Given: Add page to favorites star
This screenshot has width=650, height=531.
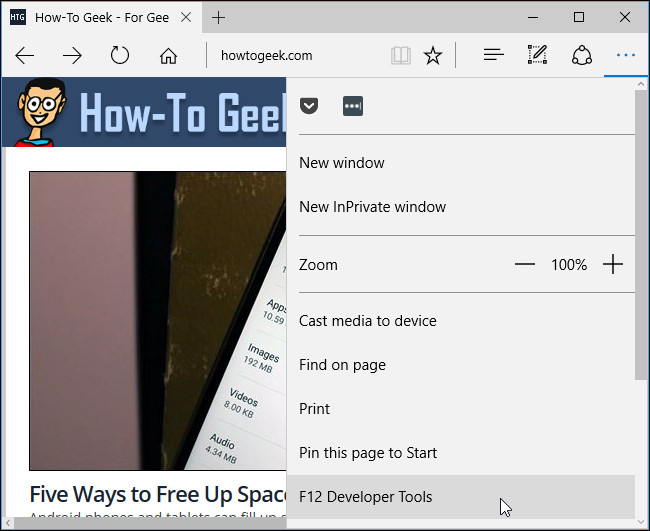Looking at the screenshot, I should 433,55.
